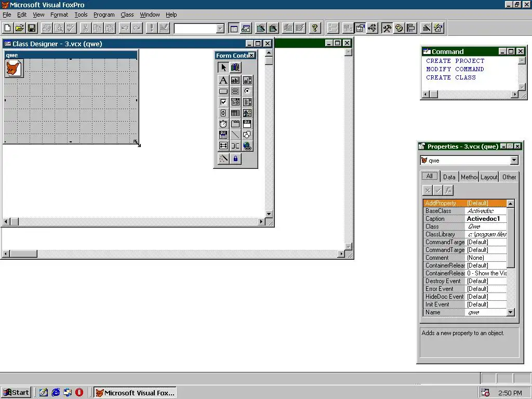Click the CREATE CLASS line in Command window
532x399 pixels.
coord(450,77)
